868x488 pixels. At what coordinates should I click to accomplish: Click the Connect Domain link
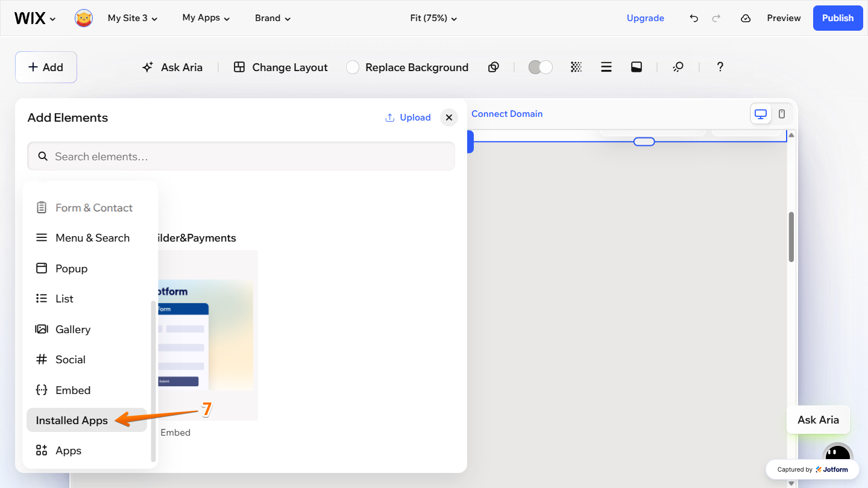(507, 114)
